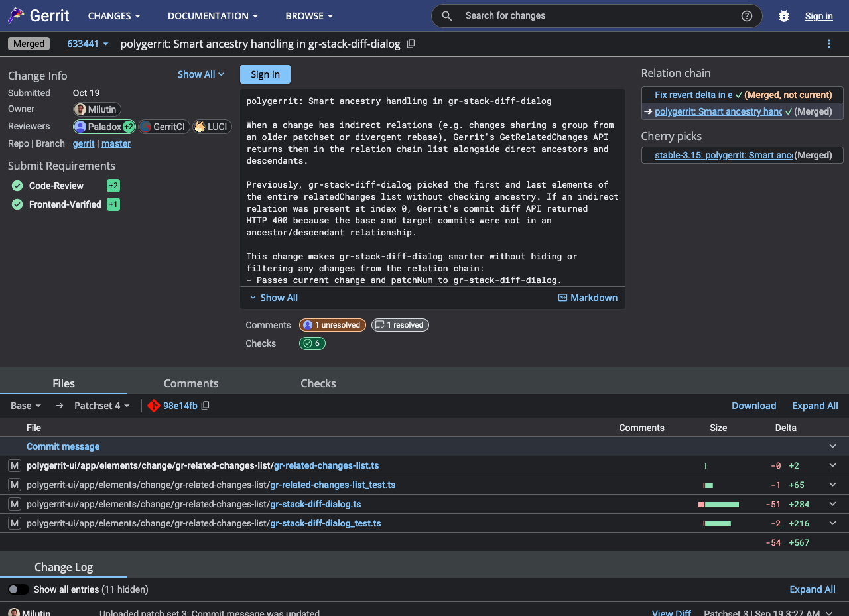Switch to the Comments tab
Viewport: 849px width, 616px height.
point(191,383)
